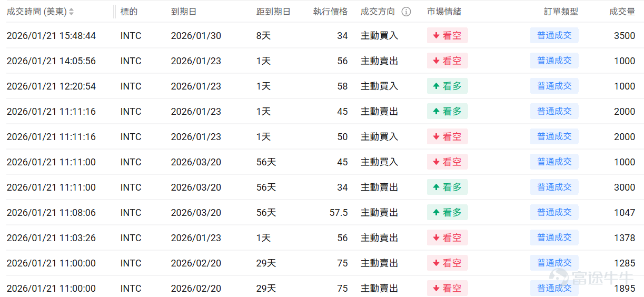The height and width of the screenshot is (297, 644).
Task: Click the 看多 badge in the 11:08:06 row
Action: click(x=448, y=212)
